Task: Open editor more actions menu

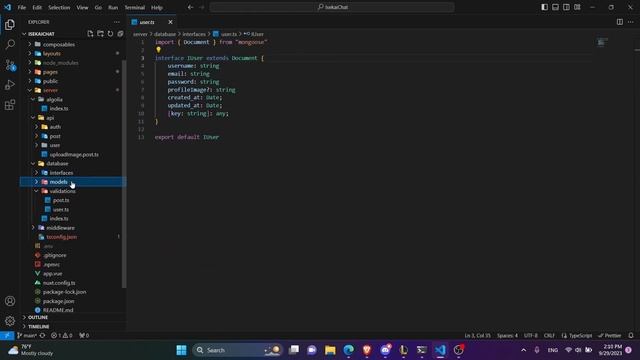Action: point(631,22)
